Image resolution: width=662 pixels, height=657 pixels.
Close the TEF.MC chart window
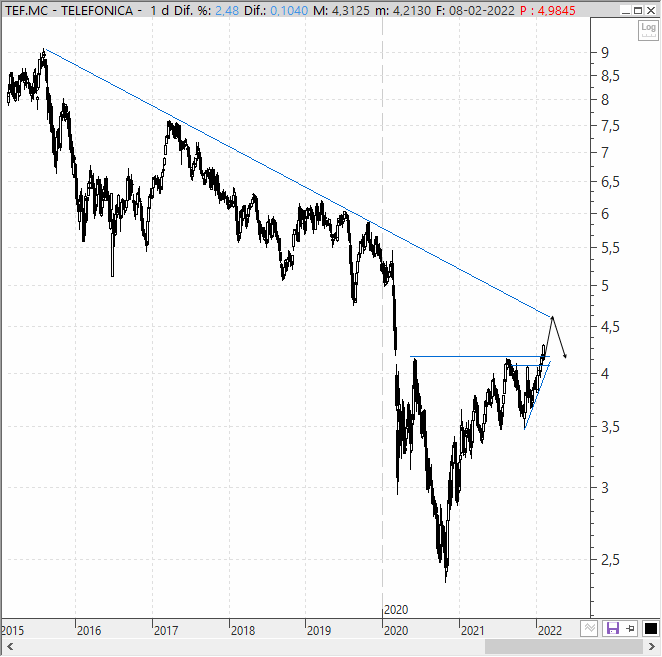click(651, 10)
